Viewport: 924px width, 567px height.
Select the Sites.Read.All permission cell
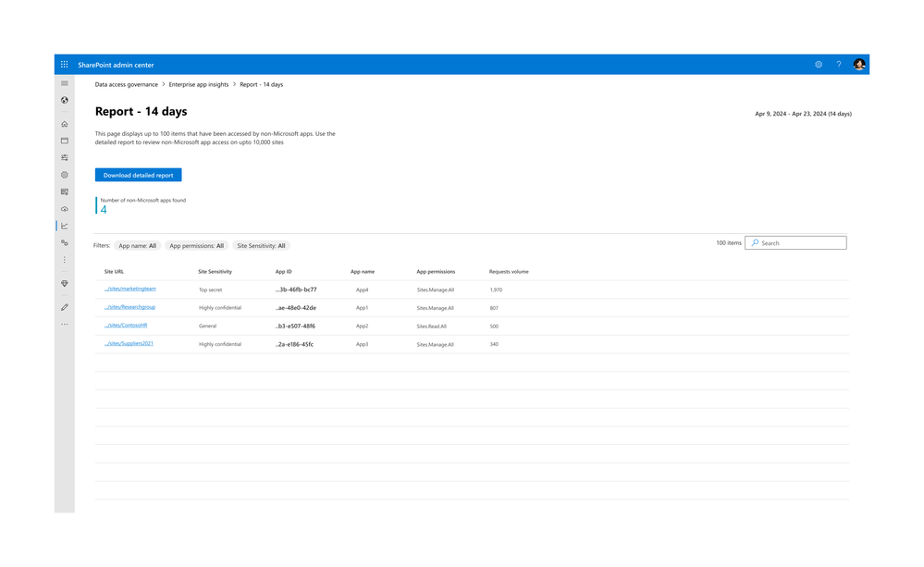click(431, 326)
